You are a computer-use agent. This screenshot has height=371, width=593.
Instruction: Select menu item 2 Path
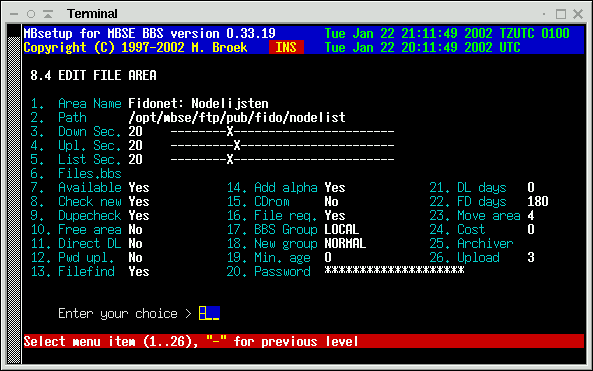click(58, 118)
